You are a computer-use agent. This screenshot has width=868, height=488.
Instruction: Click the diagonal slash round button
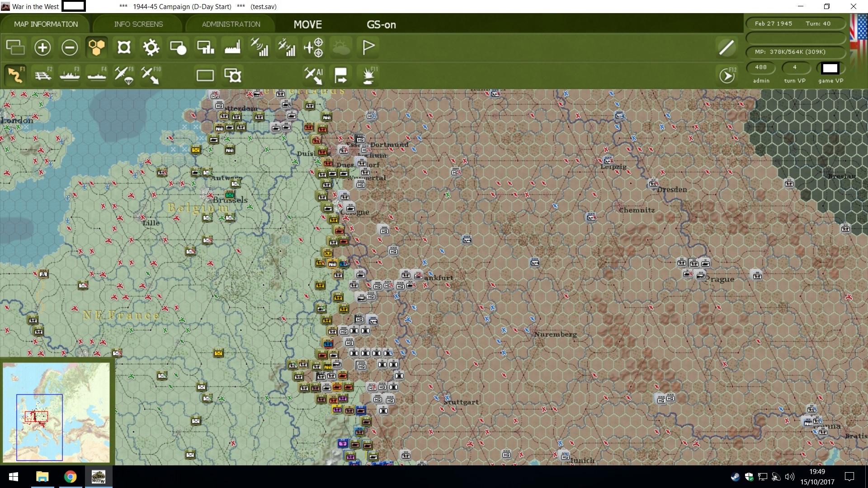(726, 47)
